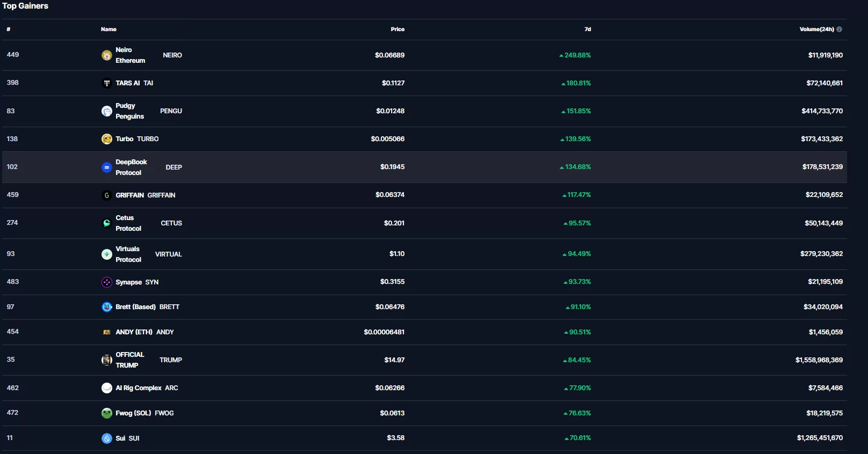This screenshot has height=454, width=868.
Task: Open the Cetus Protocol coin link
Action: (x=128, y=223)
